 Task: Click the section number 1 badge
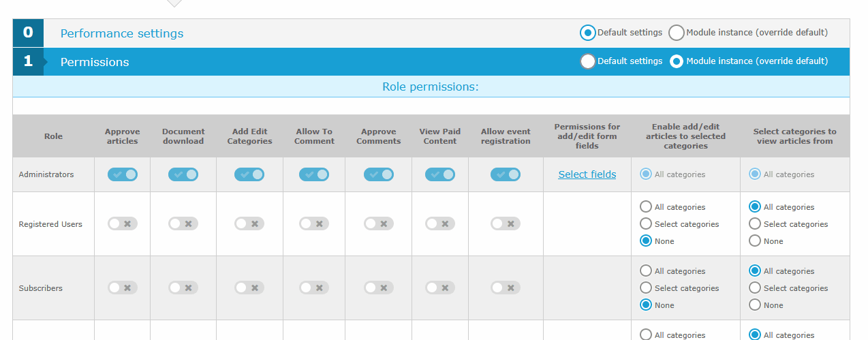pos(28,61)
